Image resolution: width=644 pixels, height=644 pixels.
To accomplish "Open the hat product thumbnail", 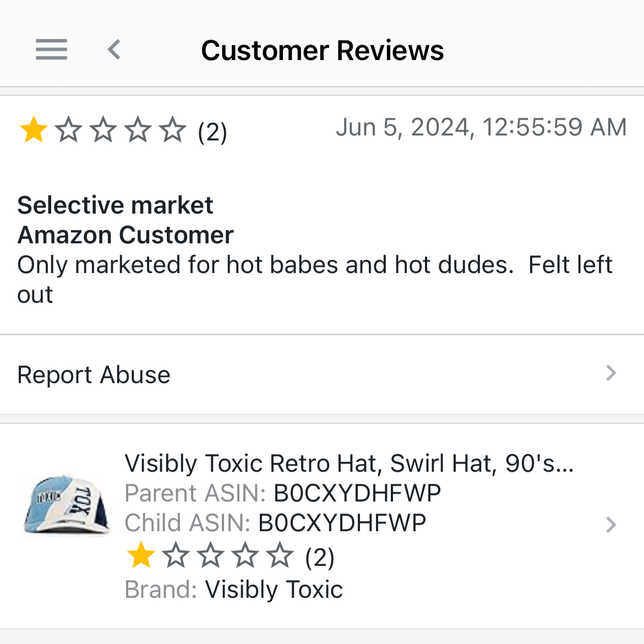I will point(67,505).
